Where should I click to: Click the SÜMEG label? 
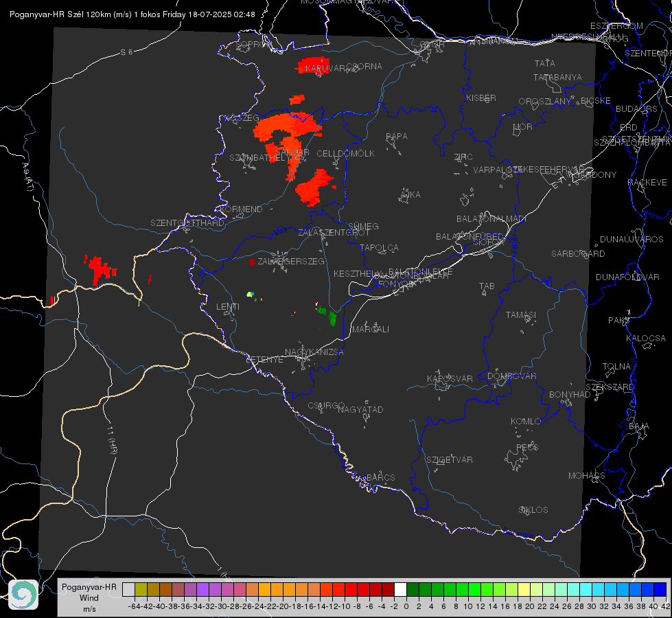(x=363, y=227)
